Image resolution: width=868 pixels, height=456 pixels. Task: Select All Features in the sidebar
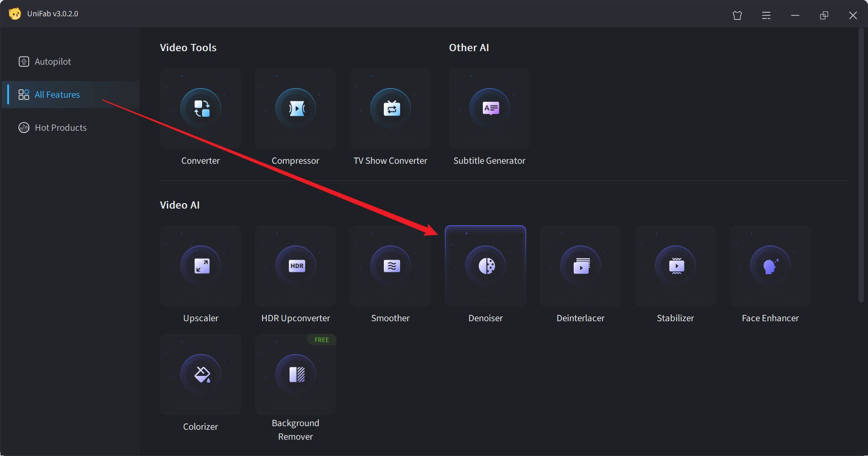click(x=71, y=95)
